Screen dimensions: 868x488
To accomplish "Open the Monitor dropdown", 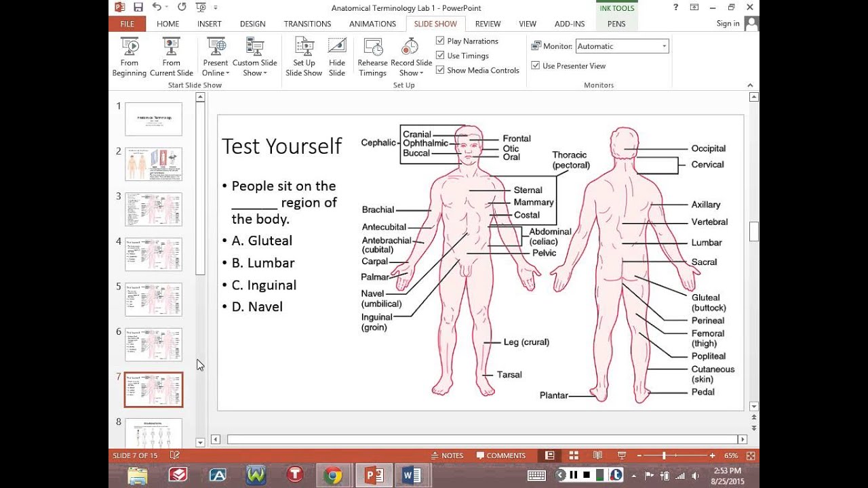I will [x=664, y=46].
